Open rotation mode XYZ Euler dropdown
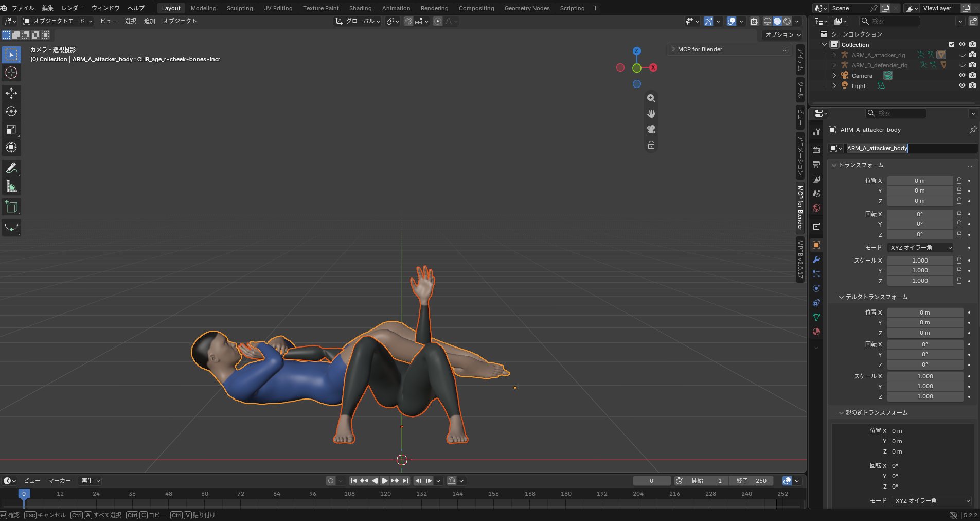The image size is (980, 521). pos(921,248)
